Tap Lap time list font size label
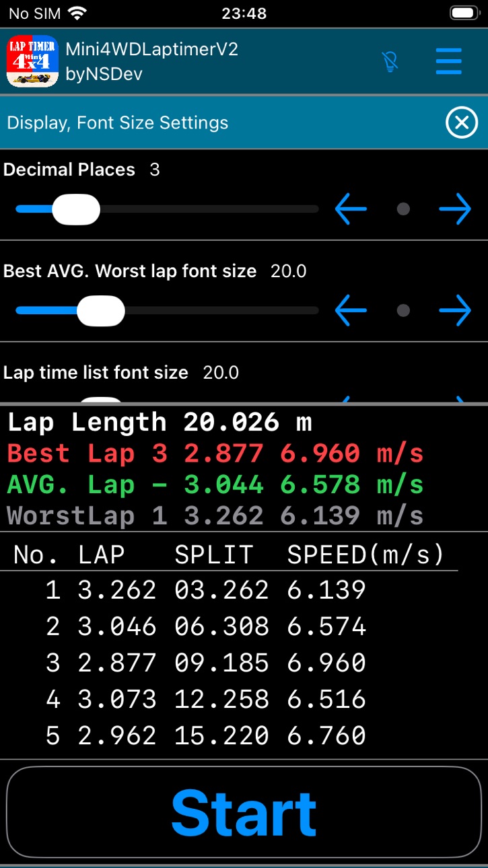This screenshot has width=488, height=868. 96,373
